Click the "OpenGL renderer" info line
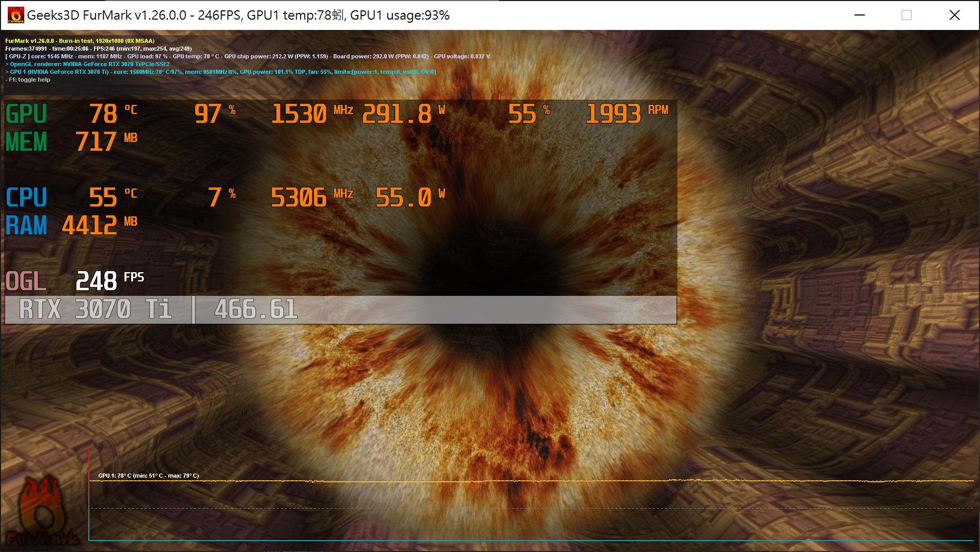This screenshot has height=552, width=980. 87,64
